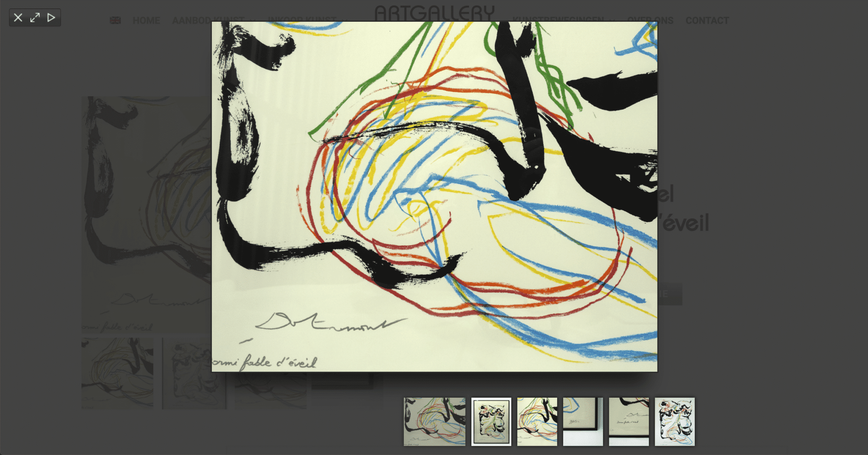
Task: Click the English flag language icon
Action: click(115, 20)
